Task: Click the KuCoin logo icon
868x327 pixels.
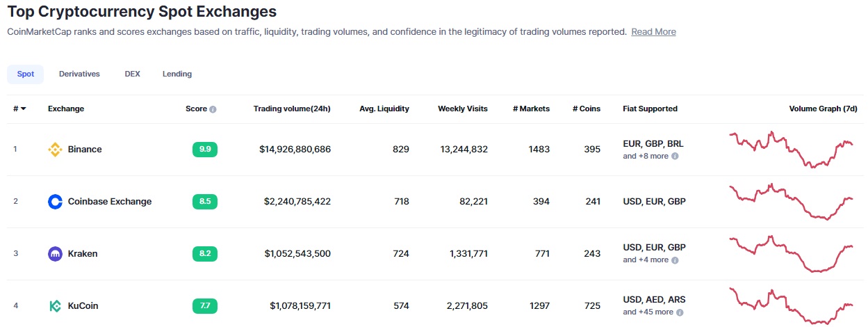Action: tap(55, 306)
